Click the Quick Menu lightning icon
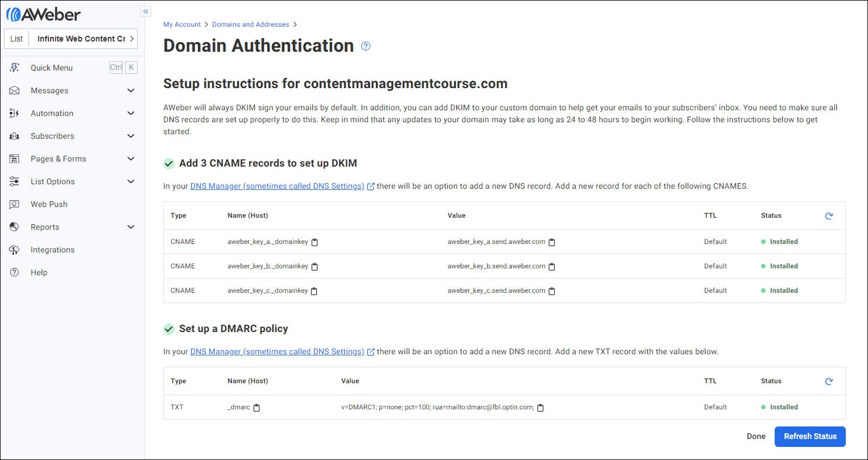868x460 pixels. (15, 68)
